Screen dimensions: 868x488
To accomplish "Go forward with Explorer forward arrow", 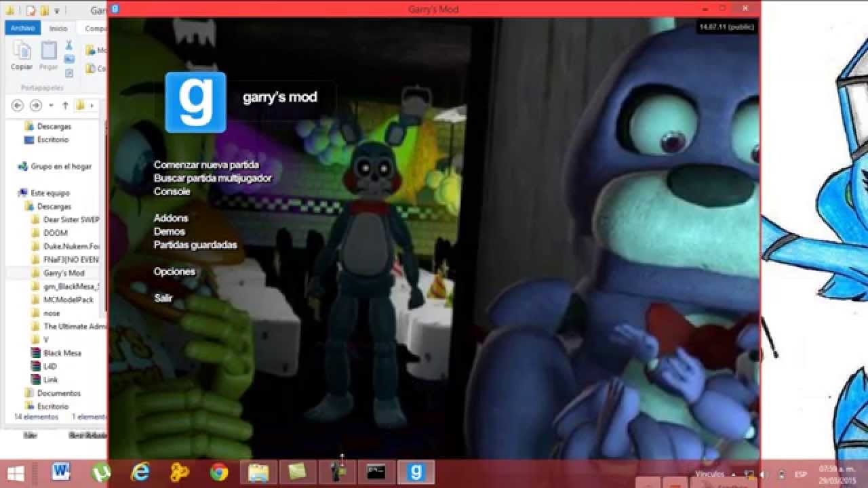I will click(x=36, y=105).
